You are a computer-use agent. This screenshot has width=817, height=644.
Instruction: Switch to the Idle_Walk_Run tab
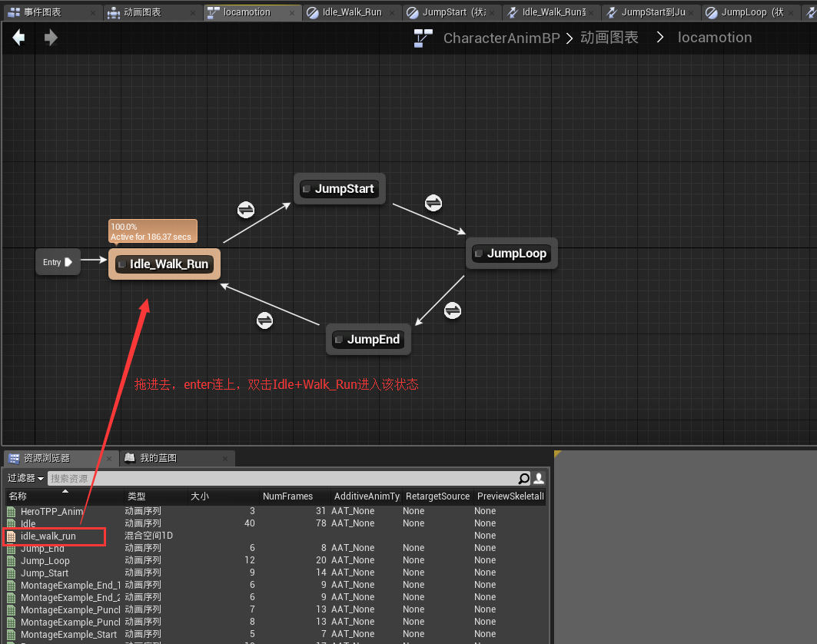(x=352, y=12)
